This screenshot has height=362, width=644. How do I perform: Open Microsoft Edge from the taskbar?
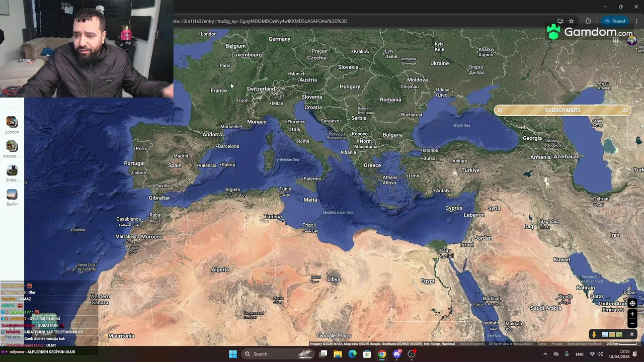coord(352,354)
